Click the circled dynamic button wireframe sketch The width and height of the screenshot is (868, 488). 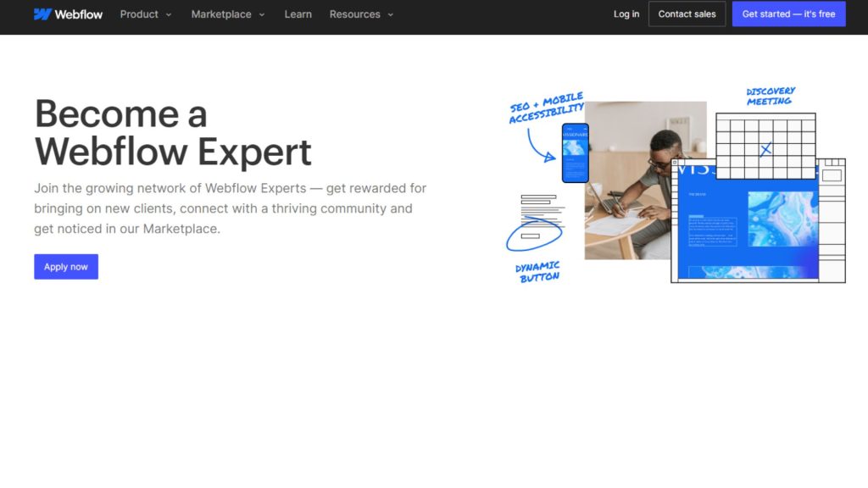(x=534, y=235)
